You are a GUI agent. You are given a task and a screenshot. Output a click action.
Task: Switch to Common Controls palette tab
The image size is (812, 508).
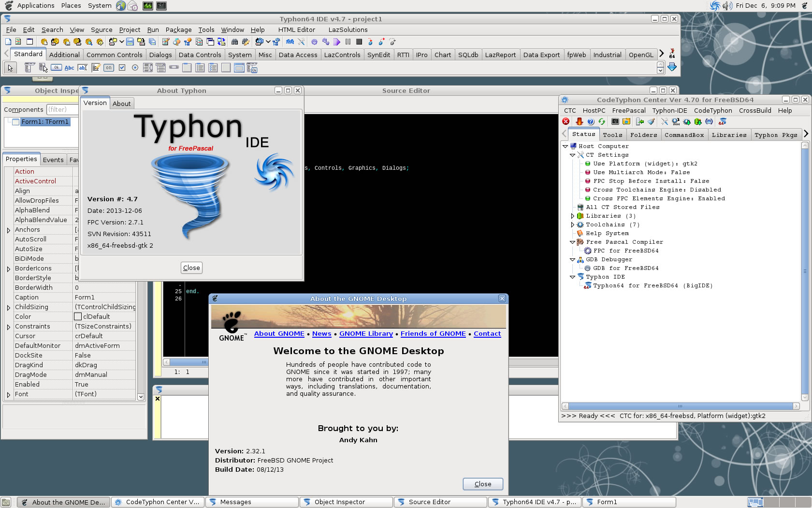point(114,55)
